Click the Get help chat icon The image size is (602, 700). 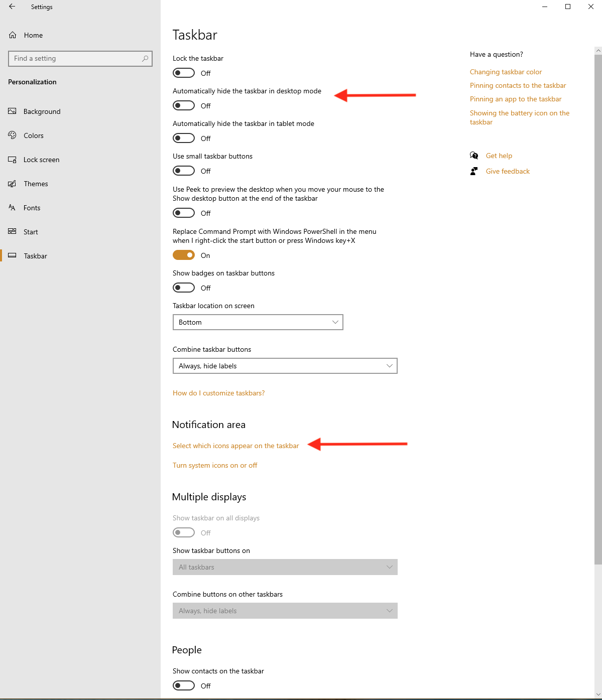[x=474, y=156]
